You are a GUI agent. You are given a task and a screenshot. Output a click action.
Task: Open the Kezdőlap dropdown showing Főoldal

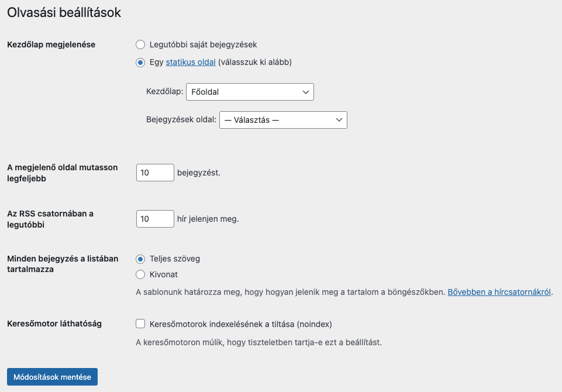click(250, 92)
